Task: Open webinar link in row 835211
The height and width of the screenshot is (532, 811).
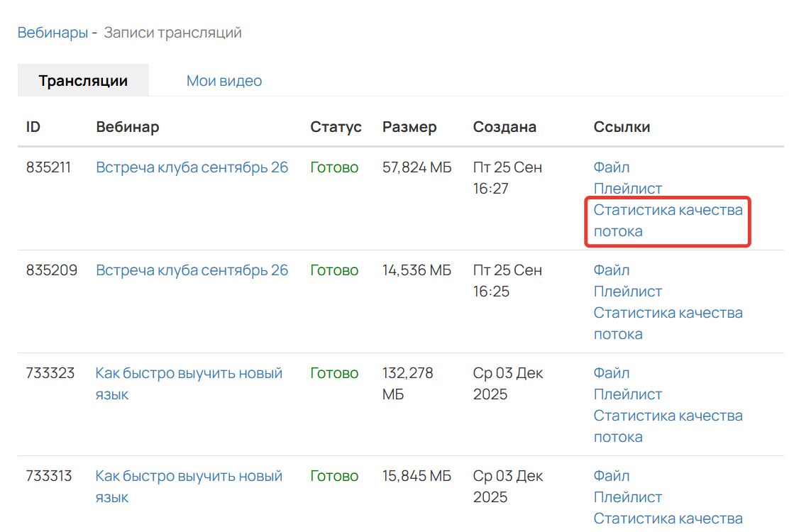Action: coord(192,167)
